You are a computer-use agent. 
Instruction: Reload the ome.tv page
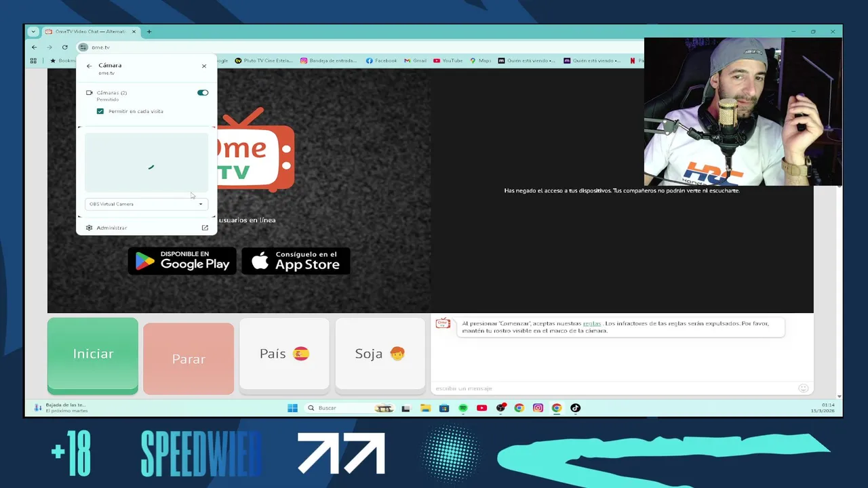tap(64, 47)
